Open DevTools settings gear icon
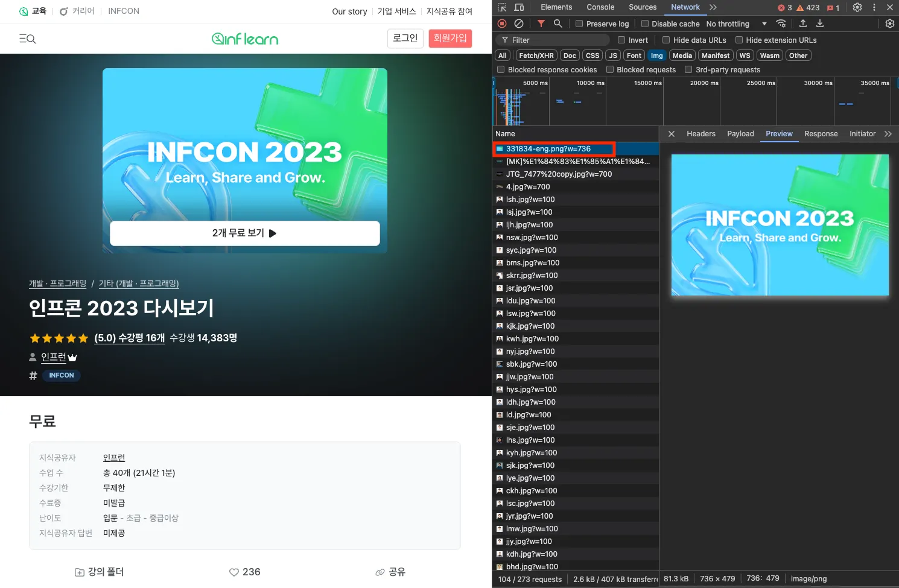The width and height of the screenshot is (899, 588). (x=857, y=7)
